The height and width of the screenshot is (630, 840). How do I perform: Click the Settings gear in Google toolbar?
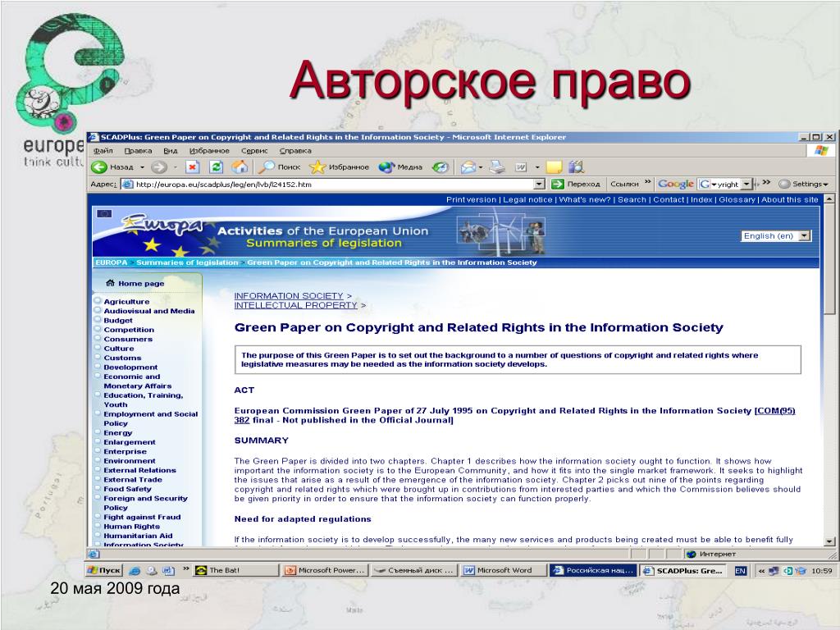[784, 184]
